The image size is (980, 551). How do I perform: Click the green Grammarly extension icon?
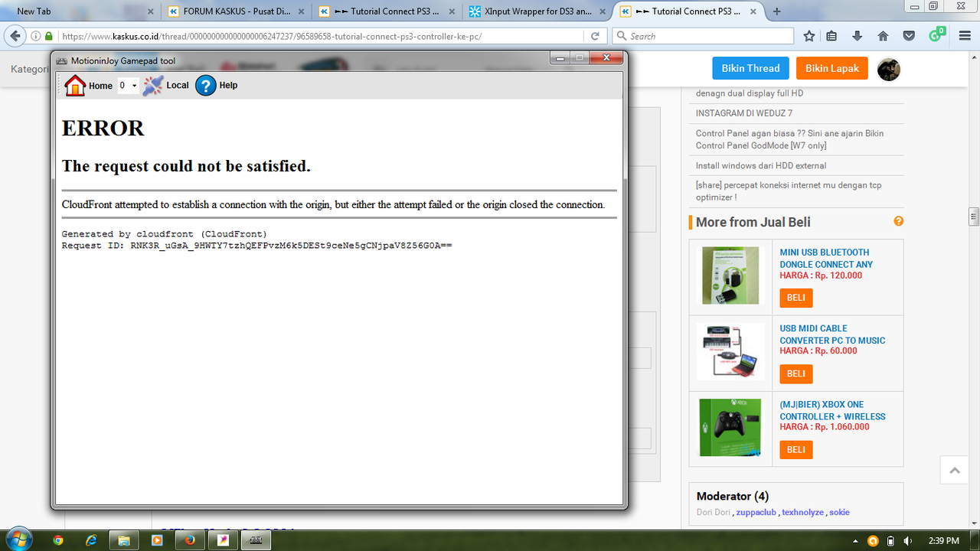tap(936, 35)
